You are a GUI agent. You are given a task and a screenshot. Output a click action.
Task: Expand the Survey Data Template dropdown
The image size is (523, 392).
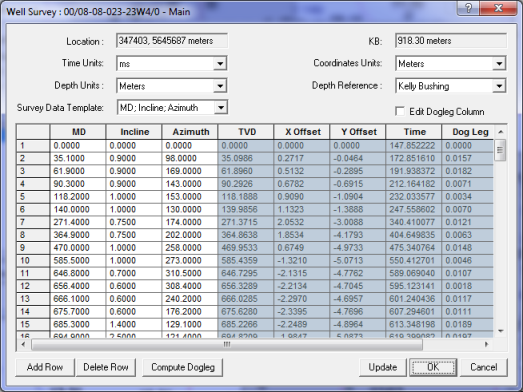[x=221, y=108]
